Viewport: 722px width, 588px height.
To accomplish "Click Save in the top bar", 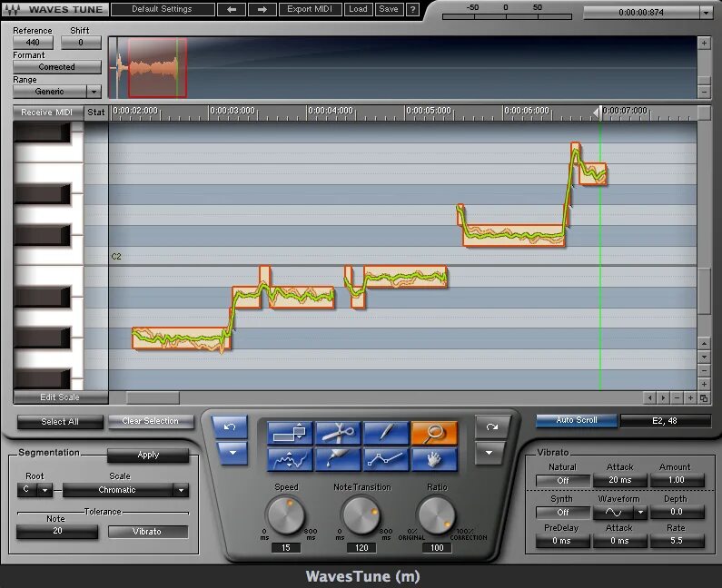I will 389,9.
